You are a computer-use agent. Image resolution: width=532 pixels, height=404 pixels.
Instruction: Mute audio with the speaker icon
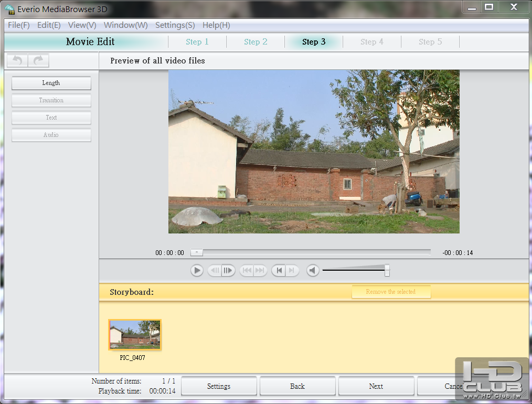point(313,271)
